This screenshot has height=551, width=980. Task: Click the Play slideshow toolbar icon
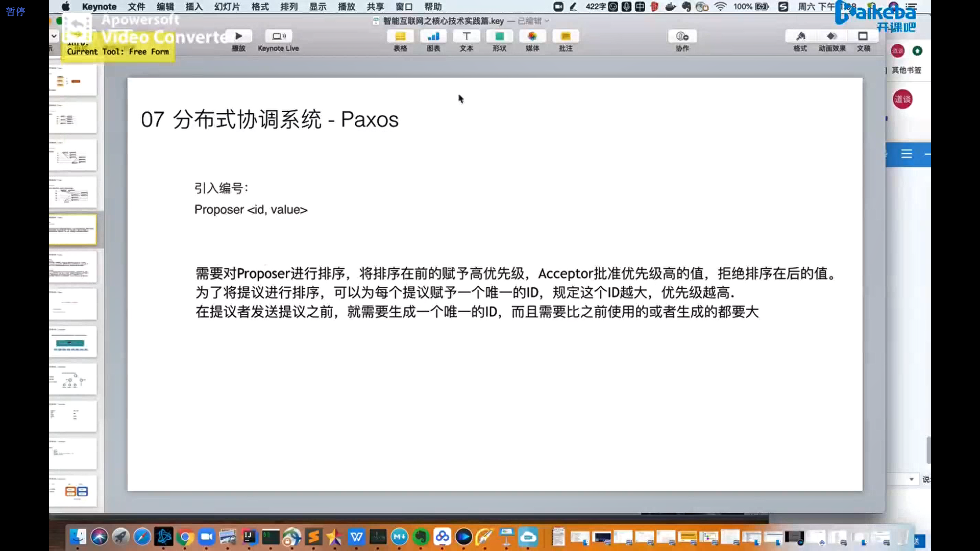coord(238,36)
